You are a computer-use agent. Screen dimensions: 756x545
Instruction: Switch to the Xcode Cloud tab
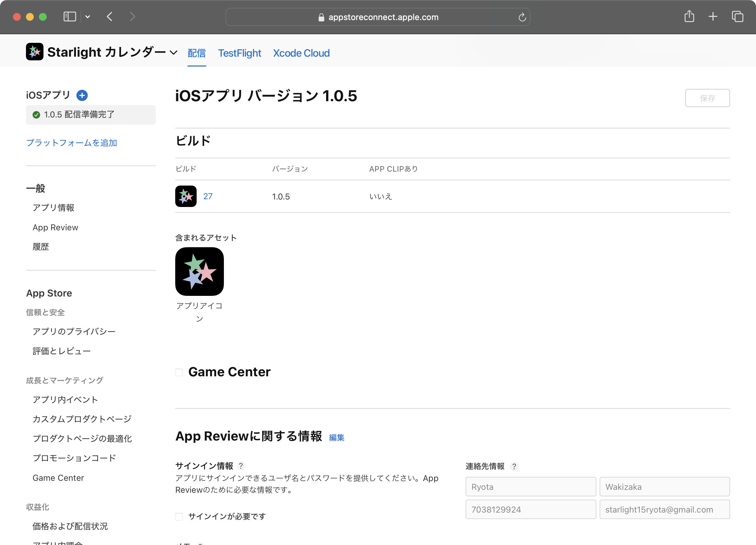[x=301, y=53]
